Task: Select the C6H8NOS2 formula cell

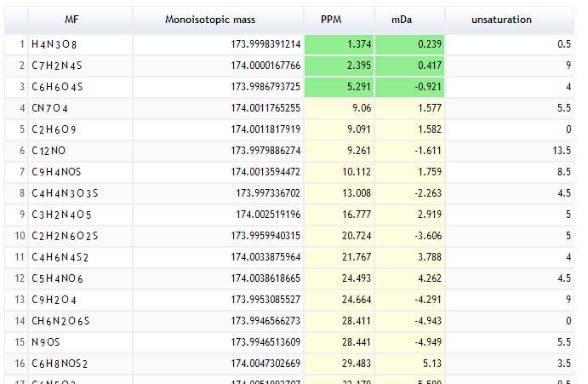Action: click(x=80, y=364)
